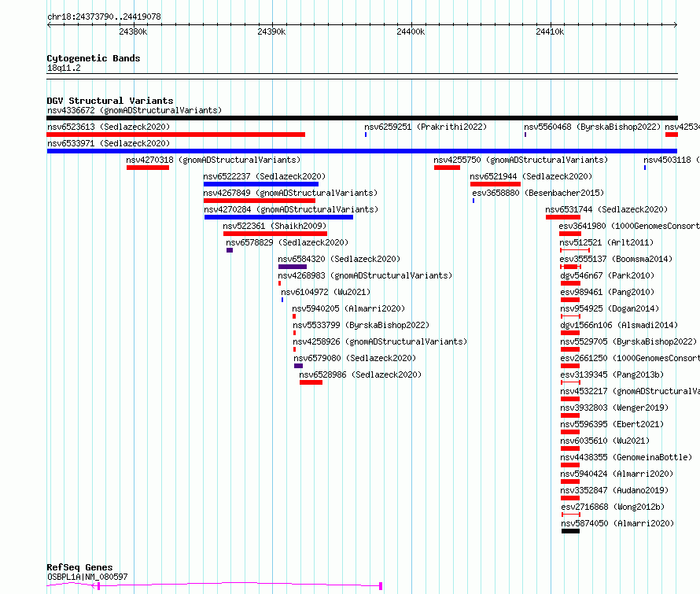Click nsv6531744 Sedlazeck2020 label
This screenshot has width=700, height=594.
[606, 209]
